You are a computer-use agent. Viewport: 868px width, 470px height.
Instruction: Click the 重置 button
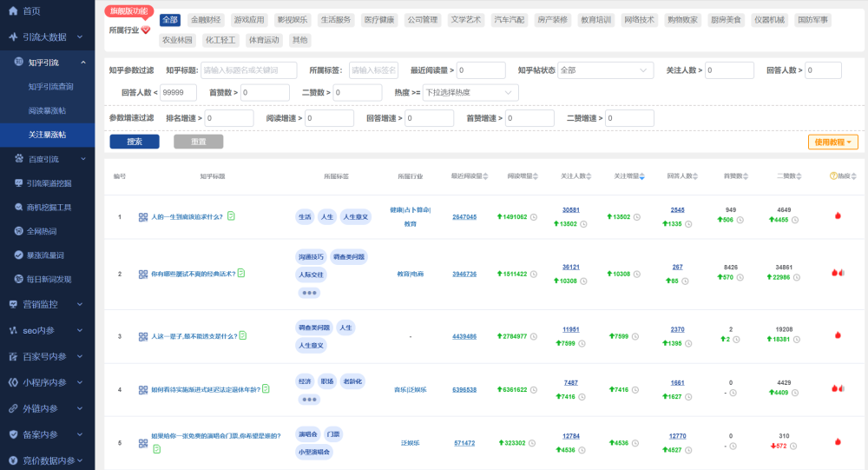[198, 142]
